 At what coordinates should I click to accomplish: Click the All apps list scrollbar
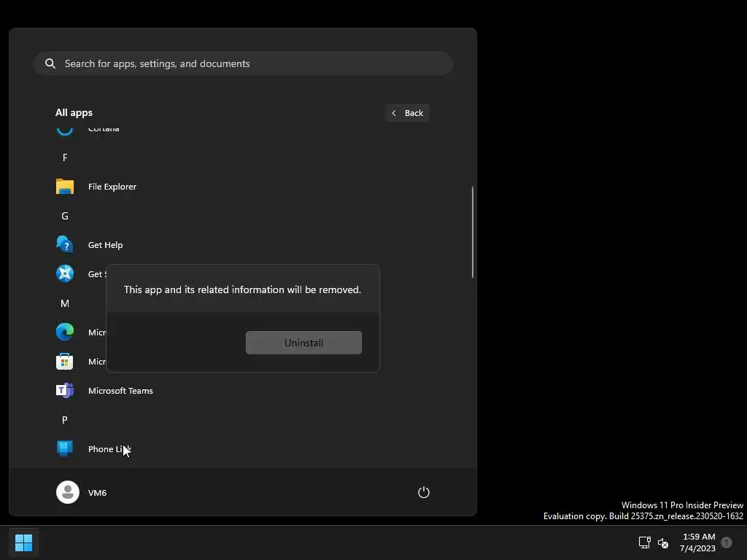point(473,232)
